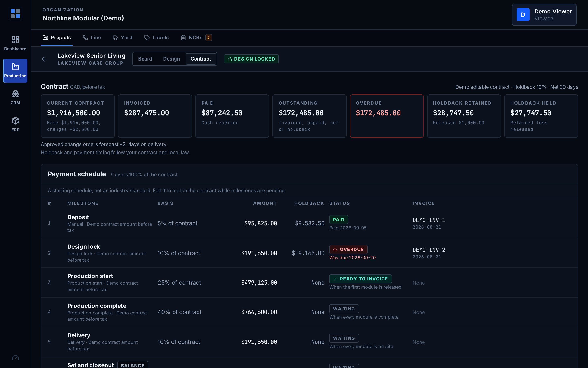Open the Labels tab
The width and height of the screenshot is (588, 368).
click(x=156, y=38)
